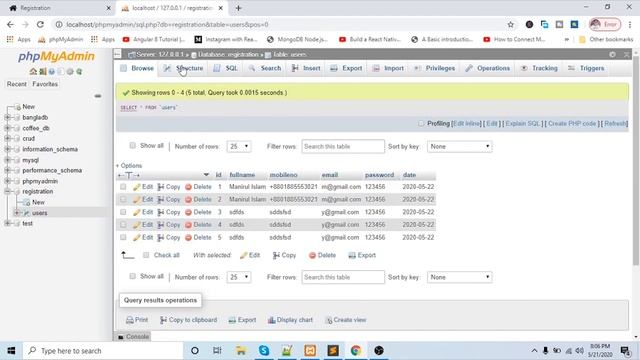Click With selected Delete icon
640x360 pixels.
pyautogui.click(x=312, y=256)
